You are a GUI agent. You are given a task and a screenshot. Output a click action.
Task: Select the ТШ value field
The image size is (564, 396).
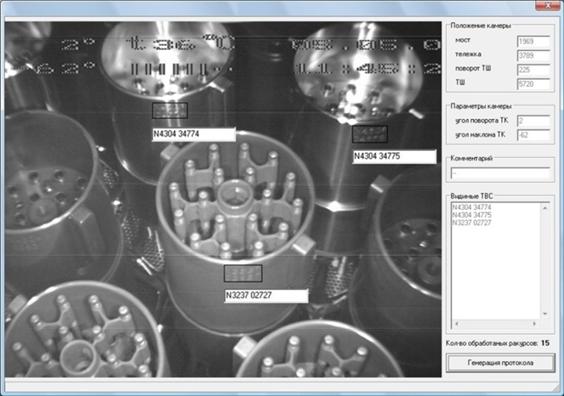[533, 84]
